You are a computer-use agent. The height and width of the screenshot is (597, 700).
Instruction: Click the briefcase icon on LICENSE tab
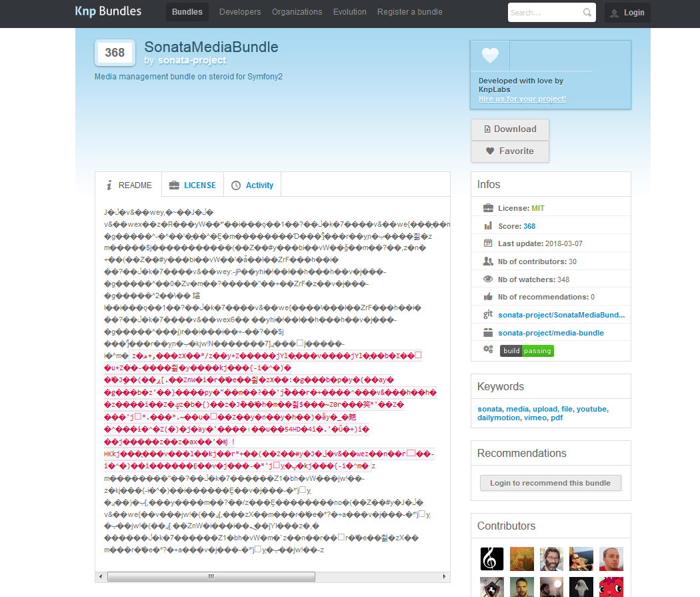click(174, 185)
